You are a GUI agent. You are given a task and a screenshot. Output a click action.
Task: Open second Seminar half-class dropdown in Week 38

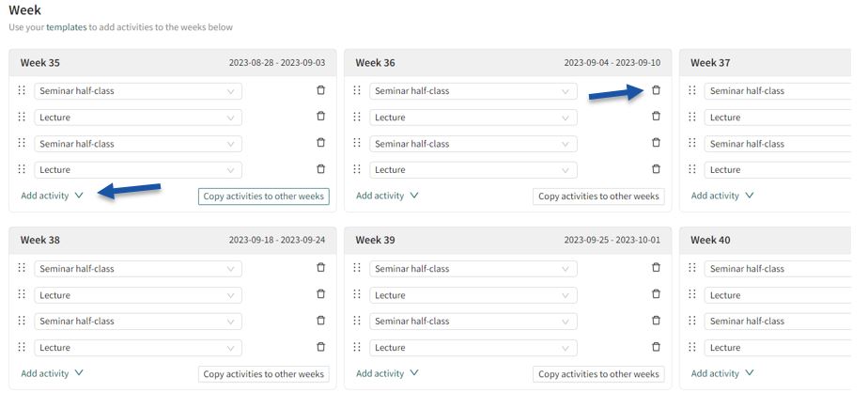138,322
